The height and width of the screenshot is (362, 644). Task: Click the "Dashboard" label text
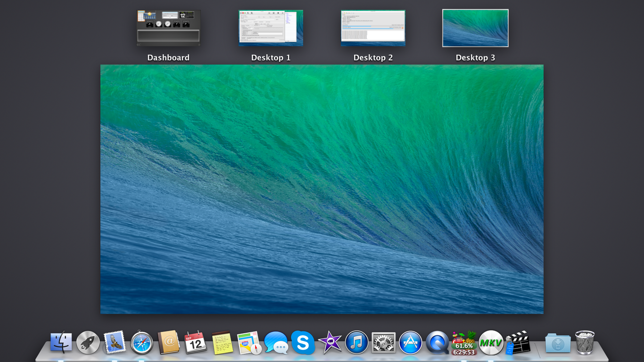168,58
